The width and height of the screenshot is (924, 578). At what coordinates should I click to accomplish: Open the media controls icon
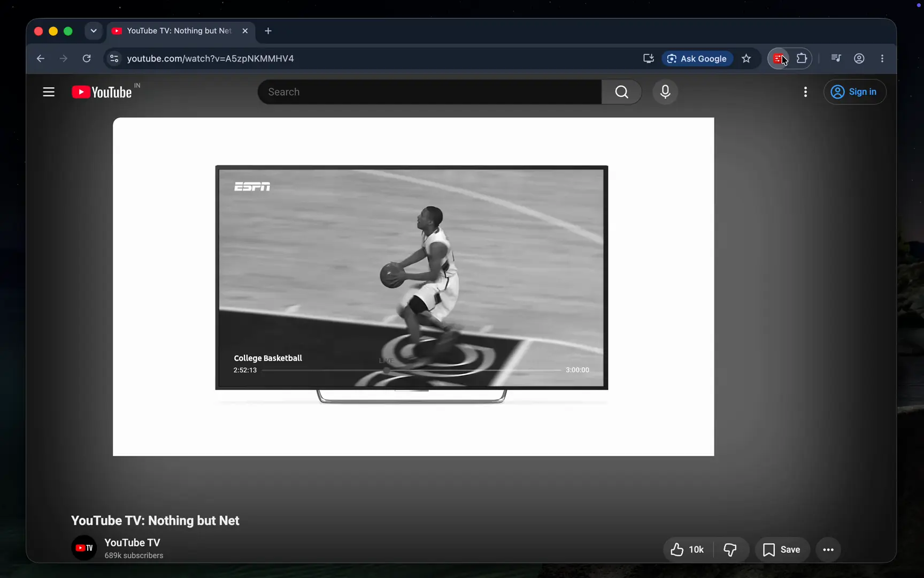coord(836,59)
